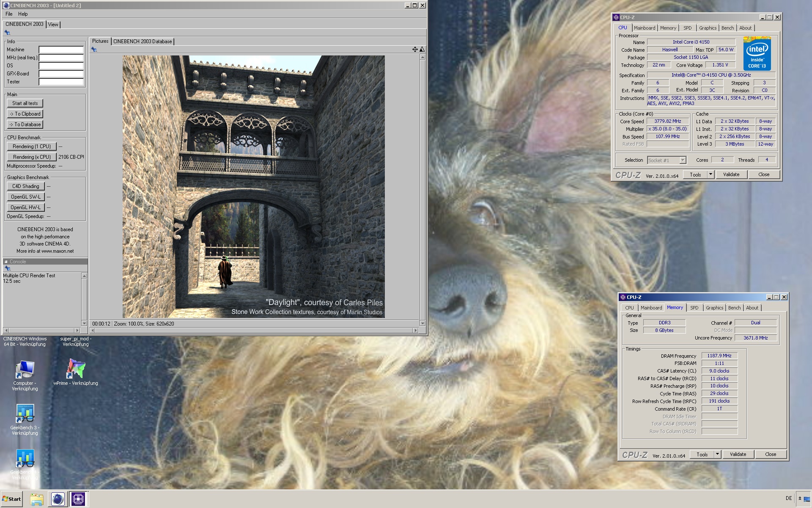Open the CPU tab in the lower CPU-Z window
This screenshot has width=812, height=508.
629,308
